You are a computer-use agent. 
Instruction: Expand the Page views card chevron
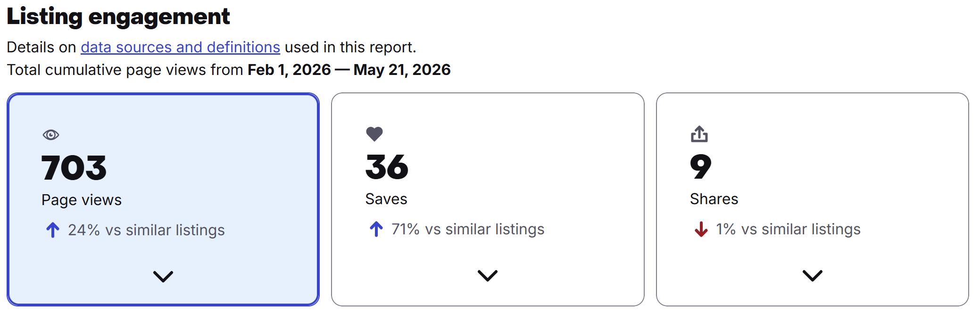(x=163, y=276)
